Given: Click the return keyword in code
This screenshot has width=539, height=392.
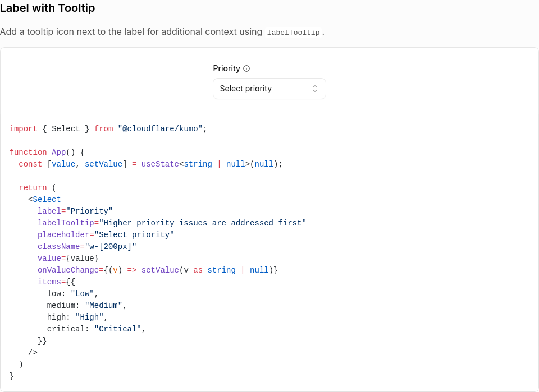Looking at the screenshot, I should pyautogui.click(x=33, y=187).
